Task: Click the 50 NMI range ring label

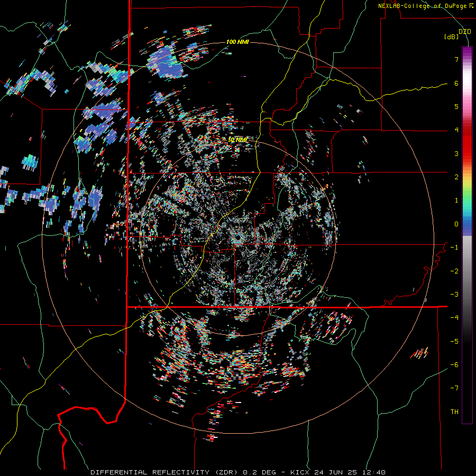Action: tap(237, 140)
